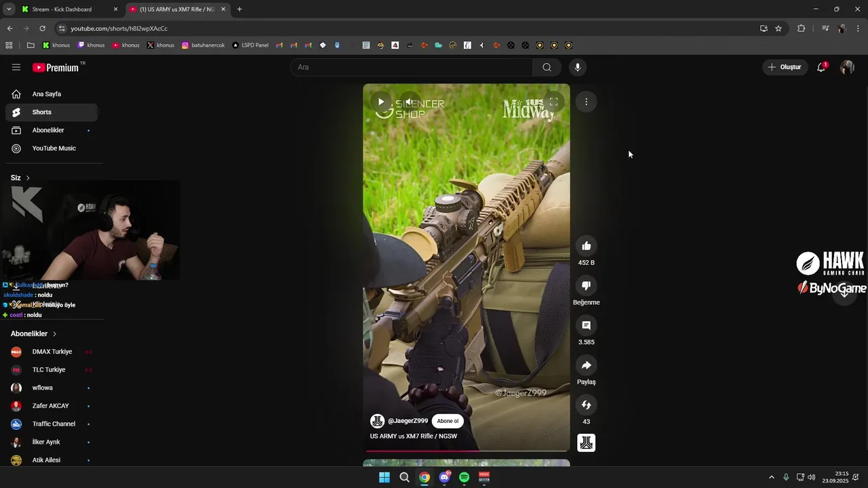Open the sound source thumbnail below remix
Image resolution: width=868 pixels, height=488 pixels.
coord(587,443)
